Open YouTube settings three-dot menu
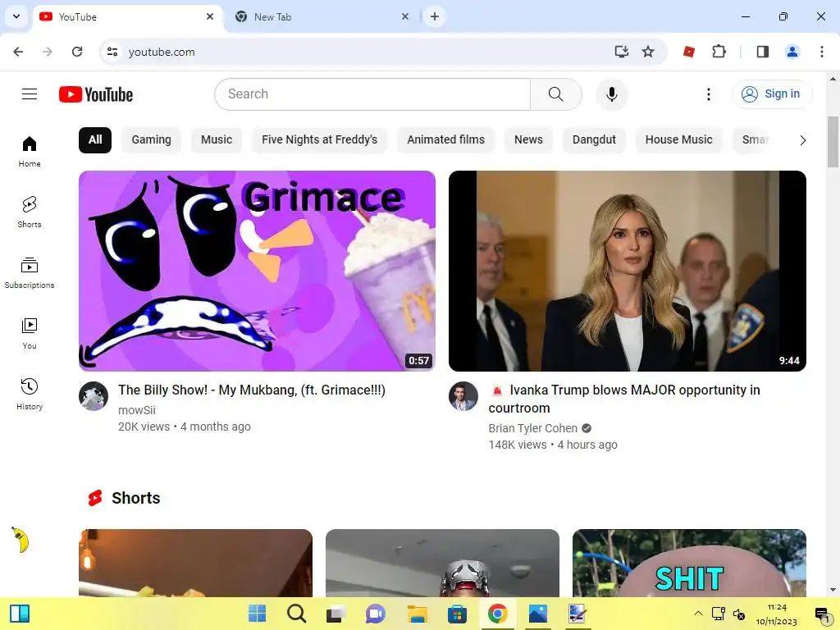The width and height of the screenshot is (840, 630). coord(708,94)
